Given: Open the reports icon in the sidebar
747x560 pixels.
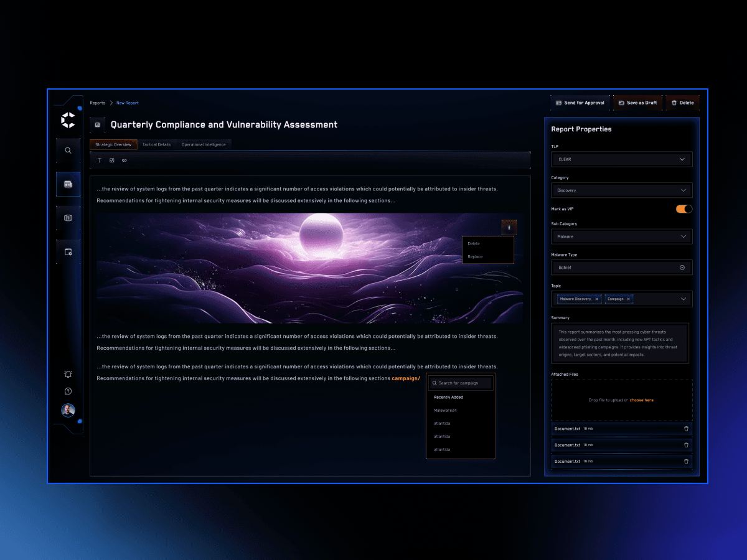Looking at the screenshot, I should [68, 184].
